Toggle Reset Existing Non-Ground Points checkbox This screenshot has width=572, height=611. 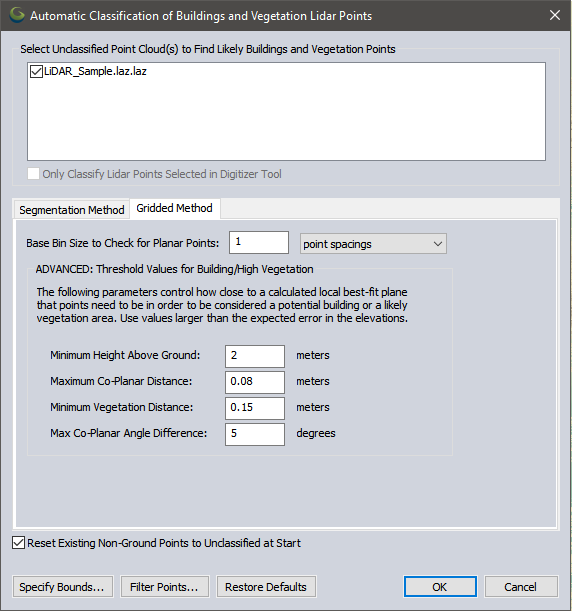pos(18,543)
